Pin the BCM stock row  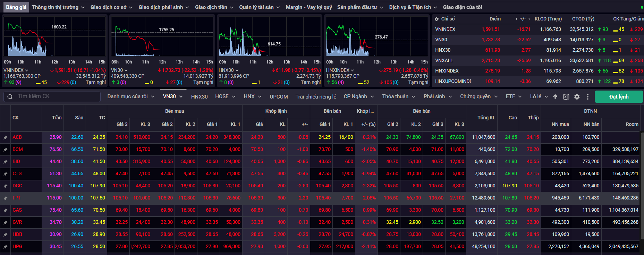tap(5, 150)
